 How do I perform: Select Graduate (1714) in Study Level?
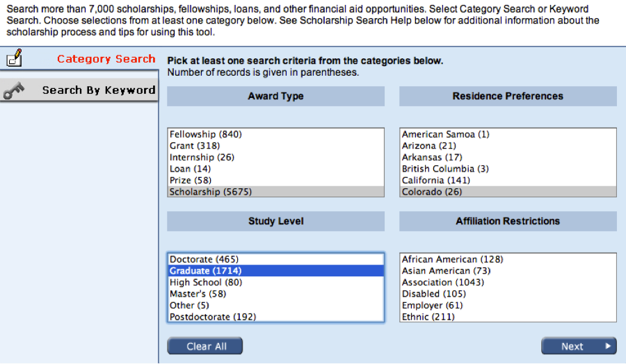pos(206,271)
